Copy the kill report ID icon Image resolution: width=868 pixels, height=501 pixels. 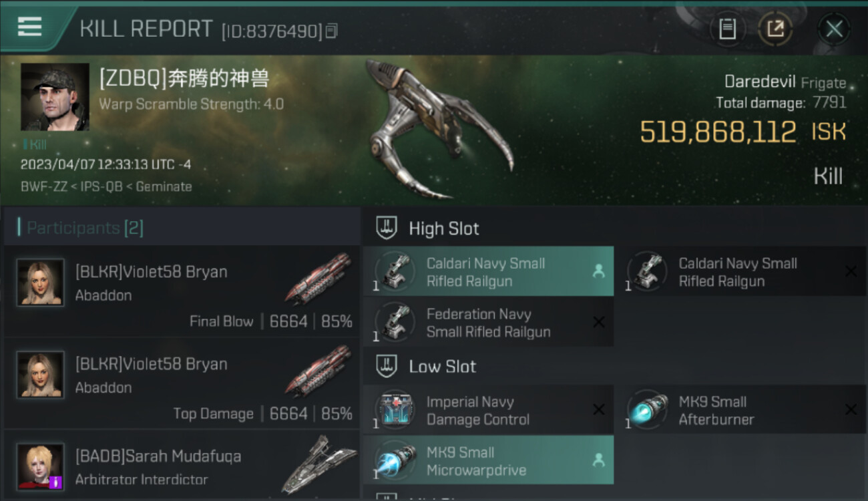tap(332, 31)
